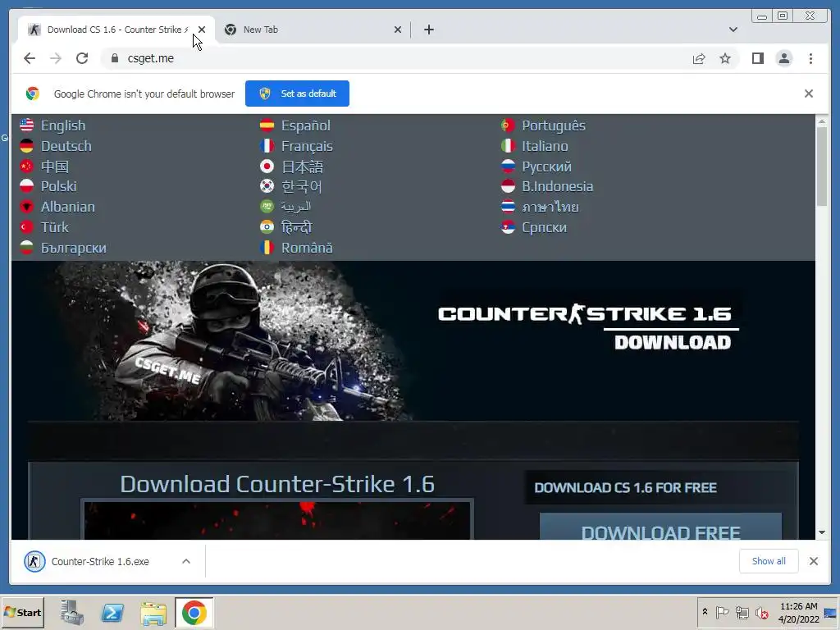The width and height of the screenshot is (840, 630).
Task: Open Windows Explorer from the taskbar
Action: [x=153, y=613]
